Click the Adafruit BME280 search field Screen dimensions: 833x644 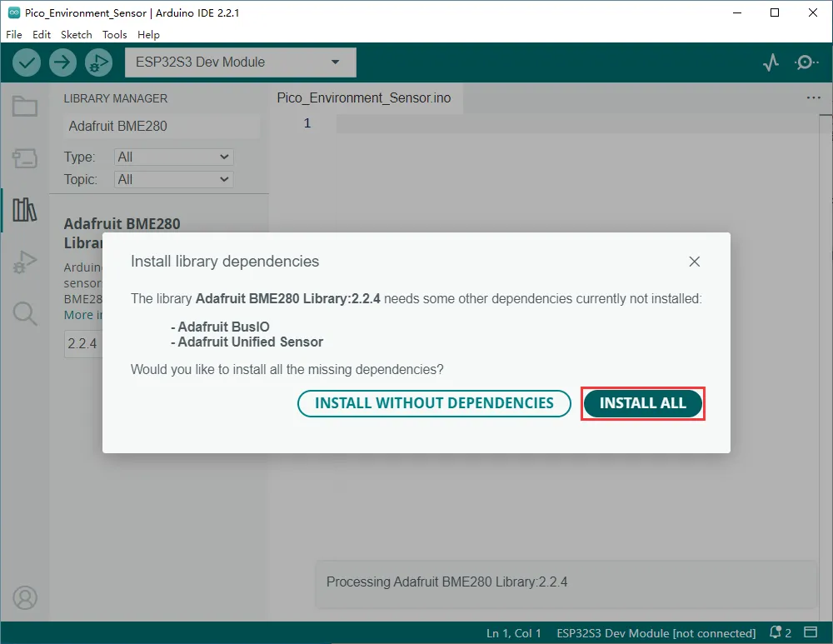(162, 126)
